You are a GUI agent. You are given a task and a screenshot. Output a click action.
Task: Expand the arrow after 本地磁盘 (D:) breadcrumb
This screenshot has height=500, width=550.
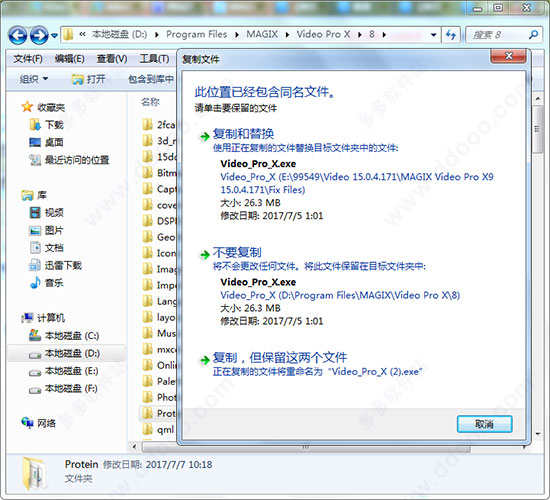(157, 35)
